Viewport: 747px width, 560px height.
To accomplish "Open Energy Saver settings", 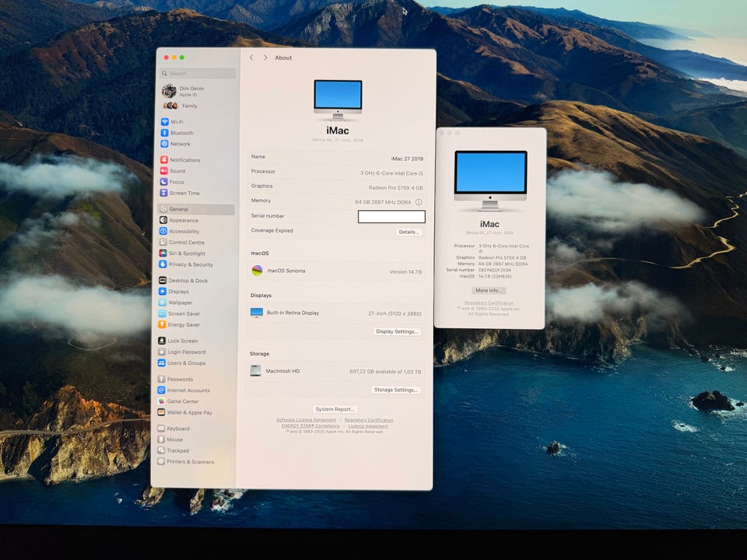I will click(x=179, y=325).
